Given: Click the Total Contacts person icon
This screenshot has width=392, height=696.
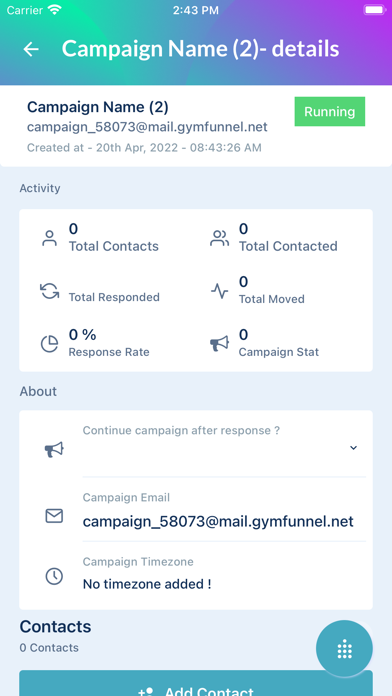Looking at the screenshot, I should tap(49, 238).
